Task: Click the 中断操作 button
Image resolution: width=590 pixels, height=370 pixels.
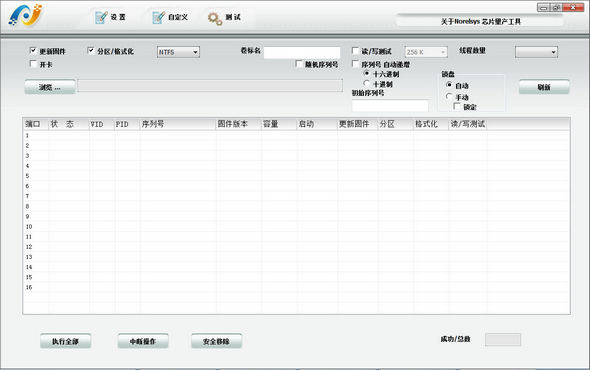Action: click(143, 341)
